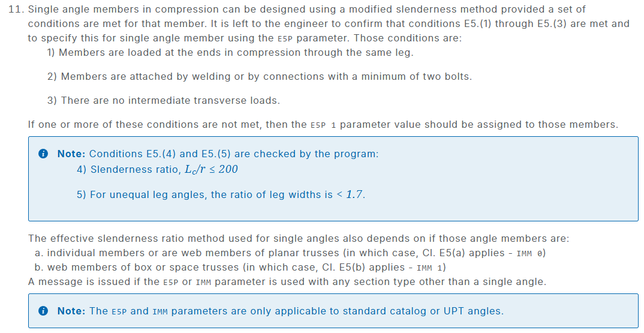The height and width of the screenshot is (333, 644).
Task: Click the sentence starting 'A message is issued'
Action: (287, 281)
